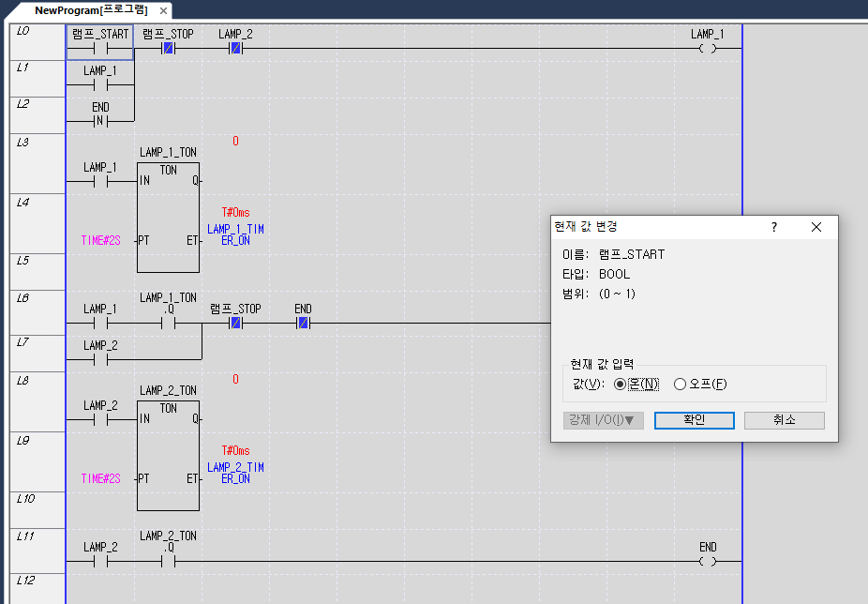
Task: Click the L12 rung number
Action: coord(25,581)
